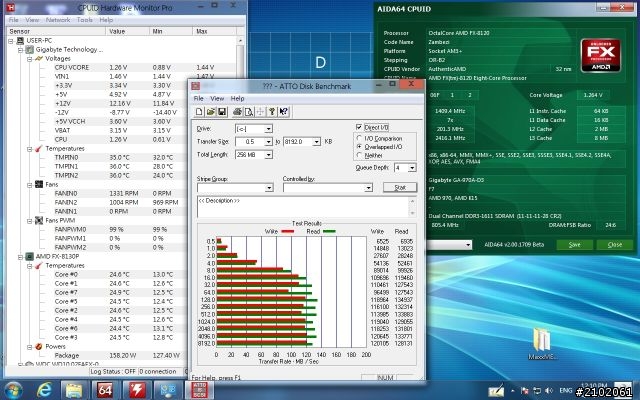640x400 pixels.
Task: Click the volume speaker icon in system tray
Action: (549, 391)
